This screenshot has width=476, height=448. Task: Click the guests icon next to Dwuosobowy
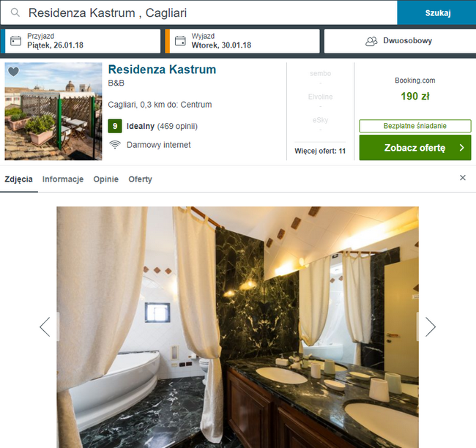[371, 41]
